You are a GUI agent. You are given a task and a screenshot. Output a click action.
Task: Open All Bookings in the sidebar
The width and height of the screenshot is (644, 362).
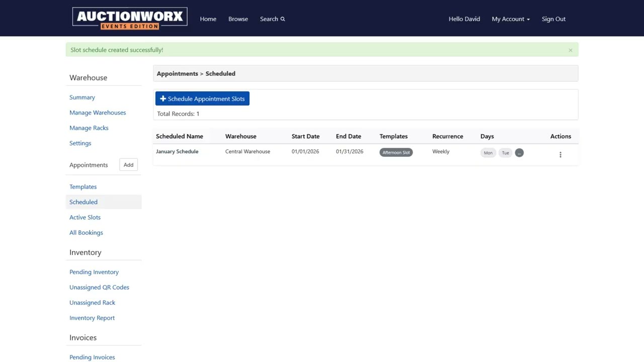[86, 233]
